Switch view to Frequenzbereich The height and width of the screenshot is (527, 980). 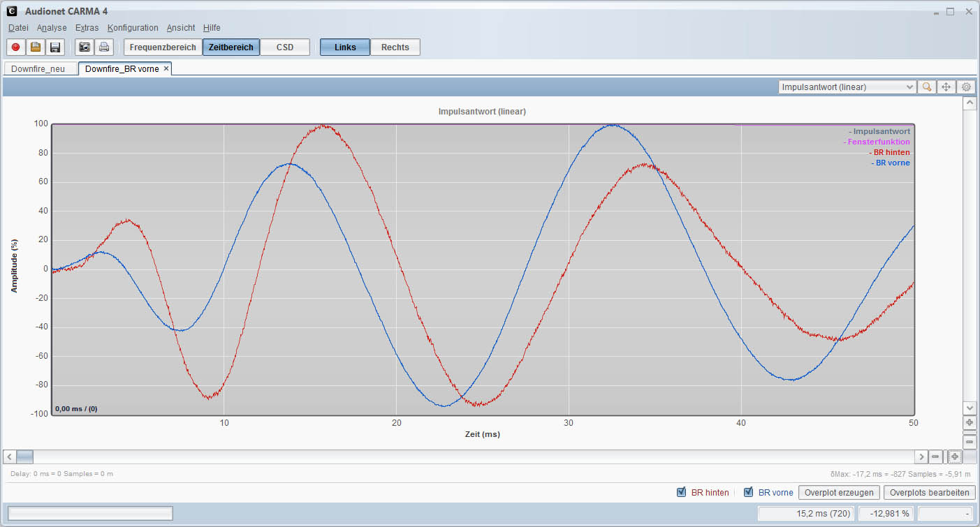pyautogui.click(x=163, y=47)
